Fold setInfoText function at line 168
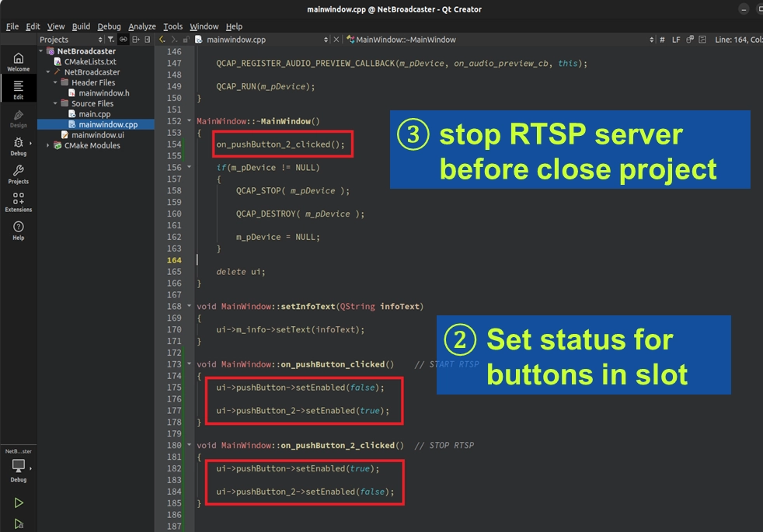The width and height of the screenshot is (763, 532). coord(190,306)
